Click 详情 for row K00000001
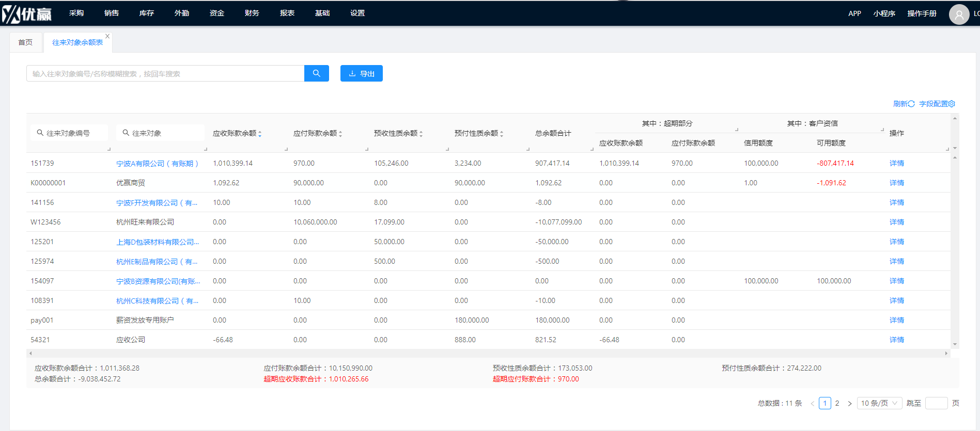The height and width of the screenshot is (431, 980). 897,183
